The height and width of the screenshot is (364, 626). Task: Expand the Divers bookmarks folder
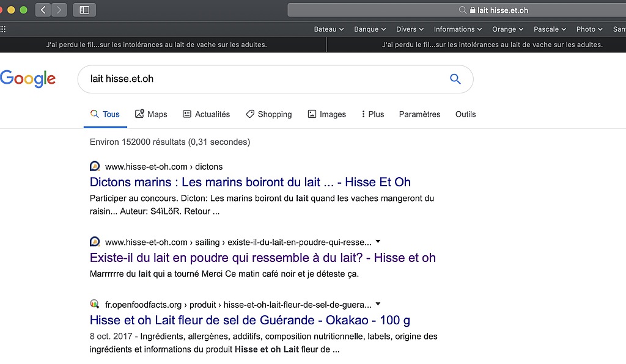(410, 29)
